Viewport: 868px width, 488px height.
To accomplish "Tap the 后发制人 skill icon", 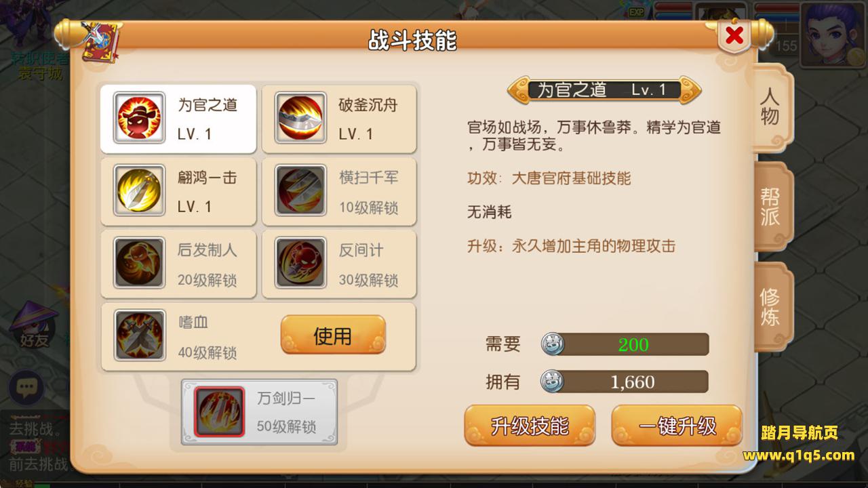I will click(139, 262).
